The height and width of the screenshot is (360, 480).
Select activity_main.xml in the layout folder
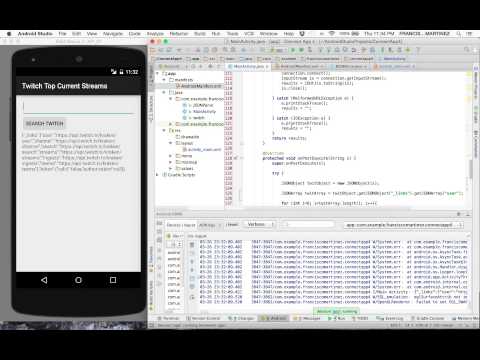(203, 149)
